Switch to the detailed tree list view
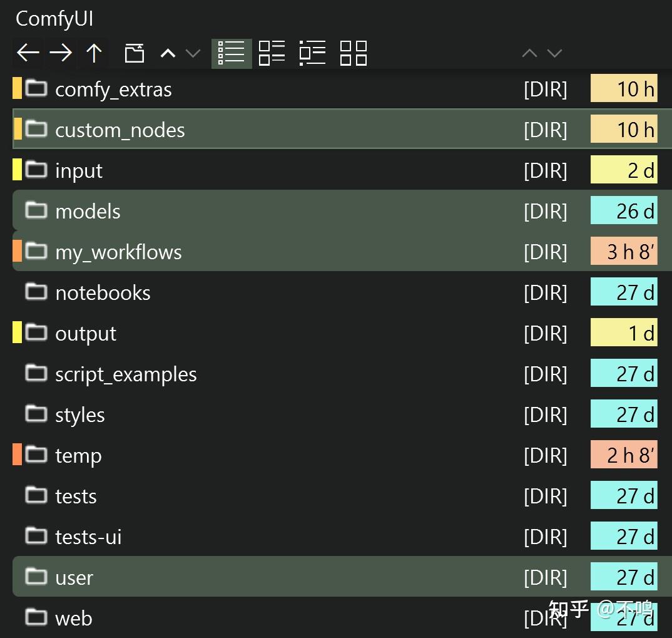Screen dimensions: 672x638 click(x=312, y=53)
